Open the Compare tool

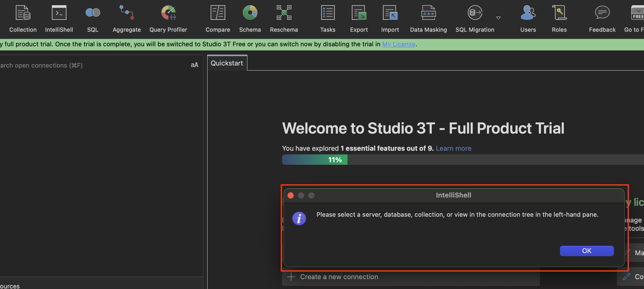[218, 19]
